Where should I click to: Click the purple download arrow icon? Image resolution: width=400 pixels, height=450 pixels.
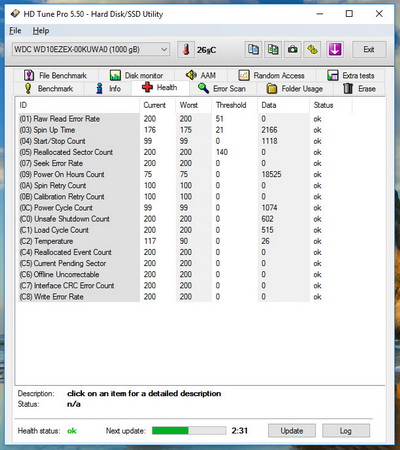[335, 50]
